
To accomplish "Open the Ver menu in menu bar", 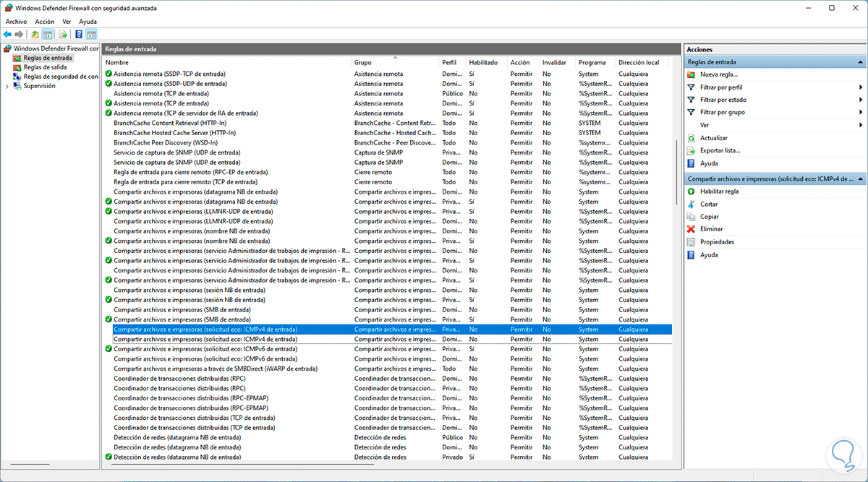I will coord(67,22).
